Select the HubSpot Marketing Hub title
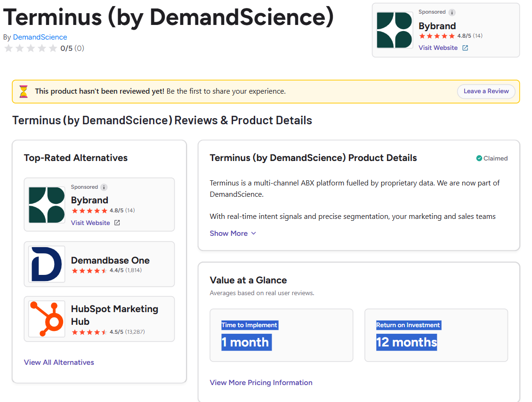The height and width of the screenshot is (402, 532). coord(114,315)
